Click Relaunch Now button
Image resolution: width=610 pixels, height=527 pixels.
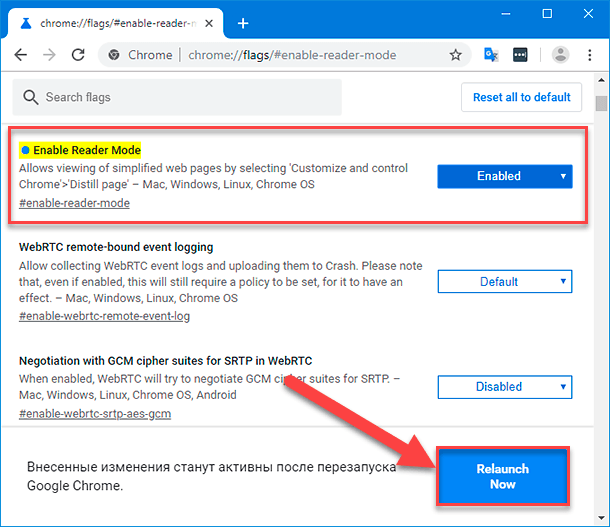(503, 476)
